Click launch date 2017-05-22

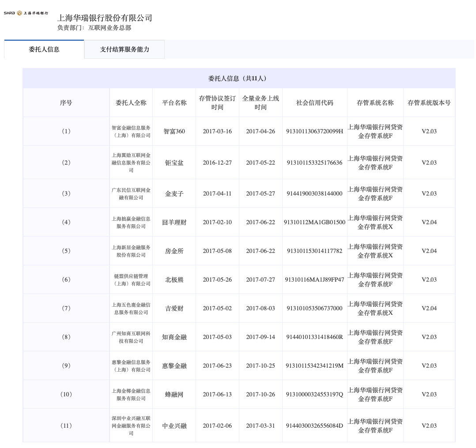coord(261,163)
